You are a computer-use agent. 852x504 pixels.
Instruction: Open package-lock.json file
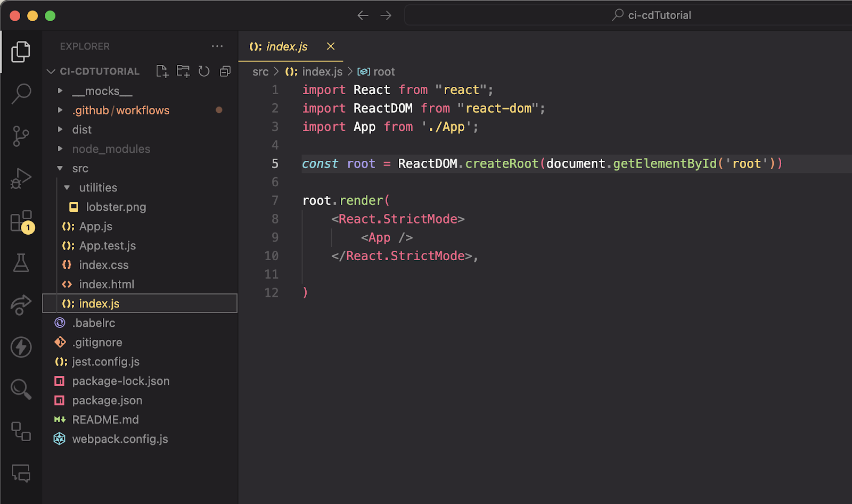pos(140,381)
